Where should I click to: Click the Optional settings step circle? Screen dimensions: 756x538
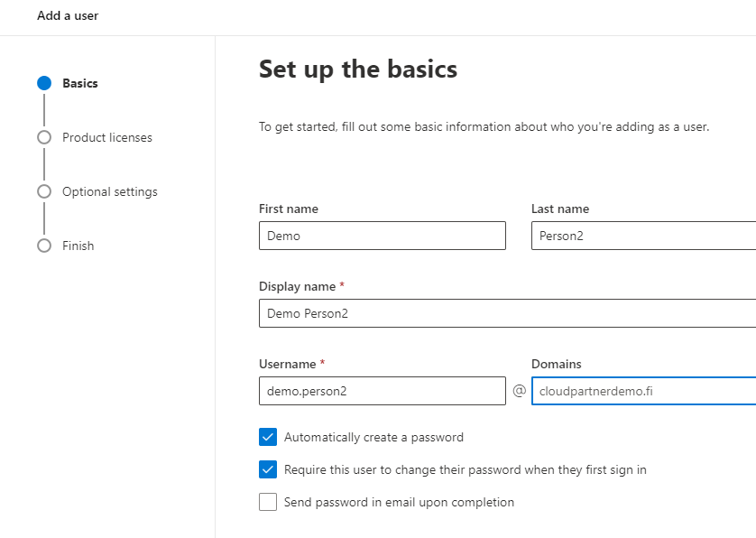click(44, 191)
